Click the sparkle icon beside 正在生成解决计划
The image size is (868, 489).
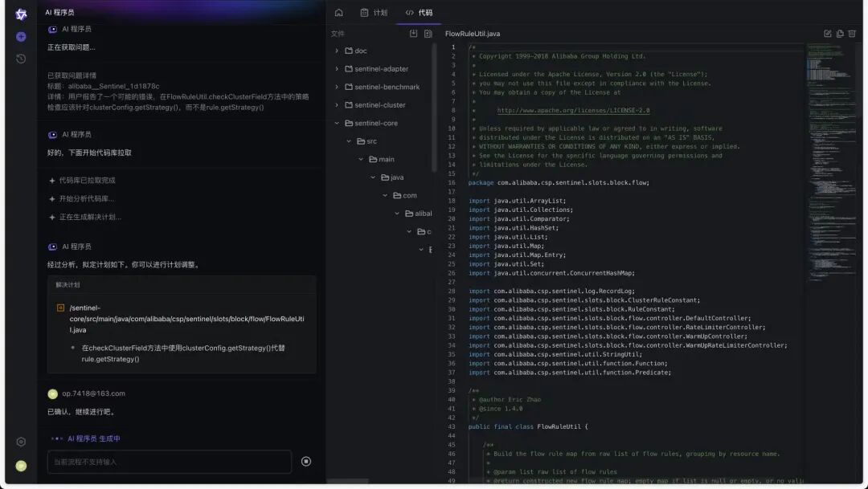[52, 217]
